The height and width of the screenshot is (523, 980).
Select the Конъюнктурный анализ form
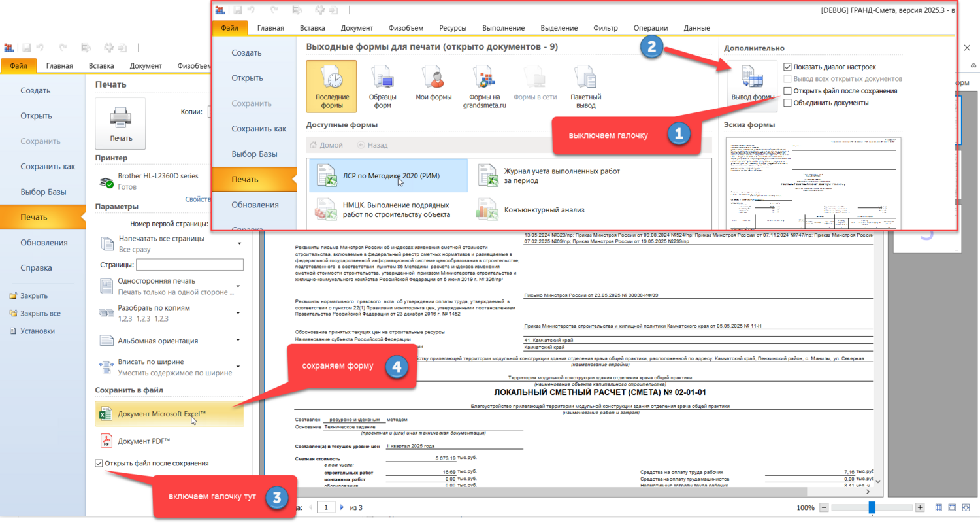[549, 210]
